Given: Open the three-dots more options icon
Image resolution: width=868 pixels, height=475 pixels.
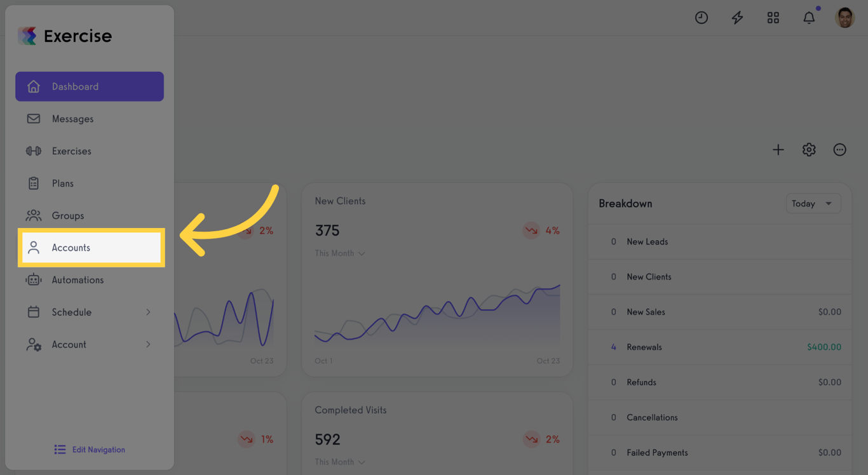Looking at the screenshot, I should tap(840, 150).
